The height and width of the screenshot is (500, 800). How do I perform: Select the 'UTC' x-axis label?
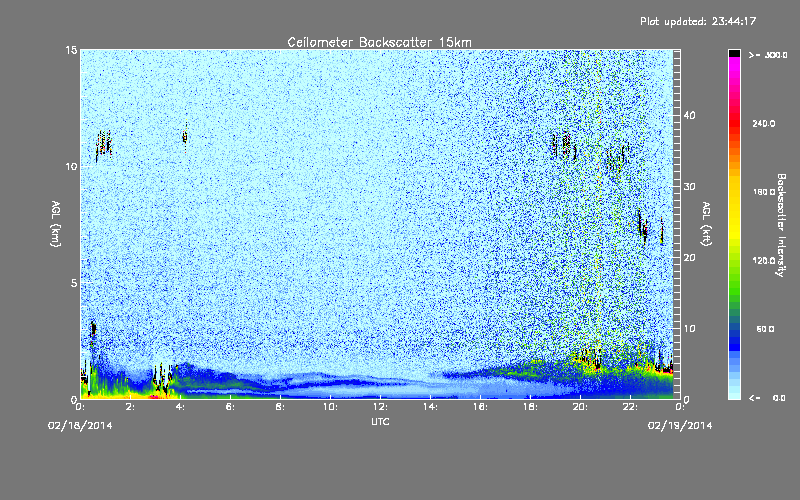380,421
